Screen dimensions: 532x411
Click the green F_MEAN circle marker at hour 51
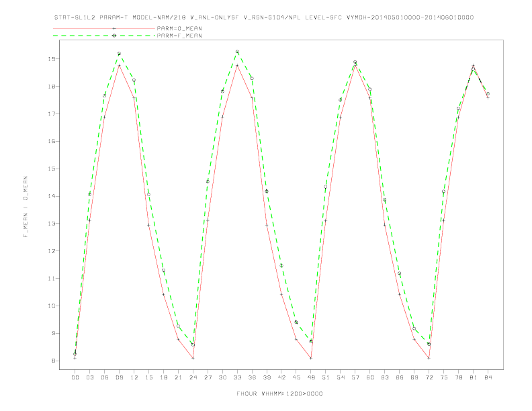(326, 187)
